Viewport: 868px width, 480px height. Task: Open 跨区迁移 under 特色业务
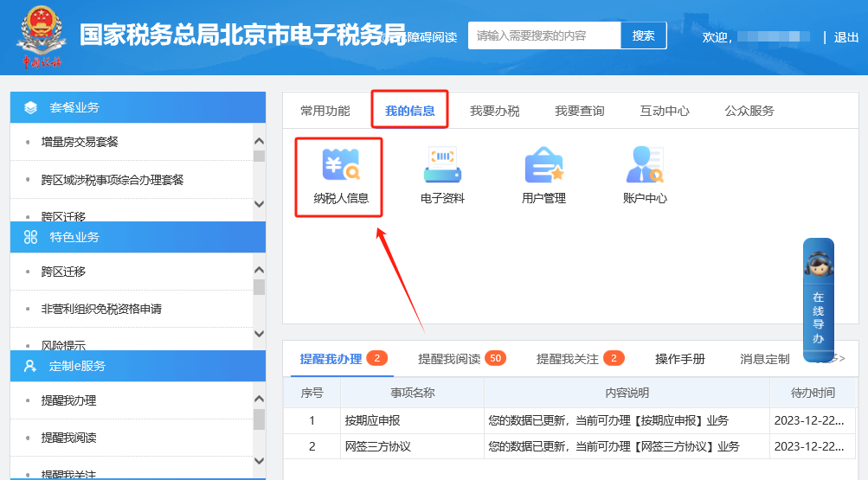(63, 272)
